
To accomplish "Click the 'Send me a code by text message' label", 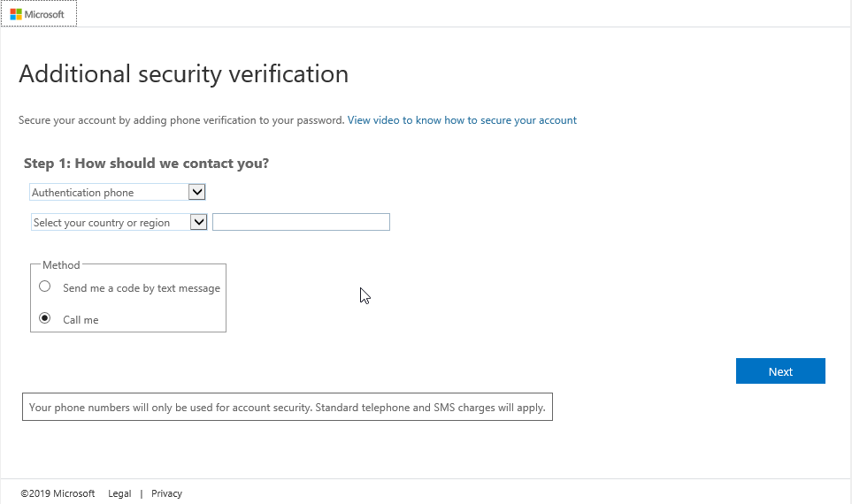I will tap(142, 288).
